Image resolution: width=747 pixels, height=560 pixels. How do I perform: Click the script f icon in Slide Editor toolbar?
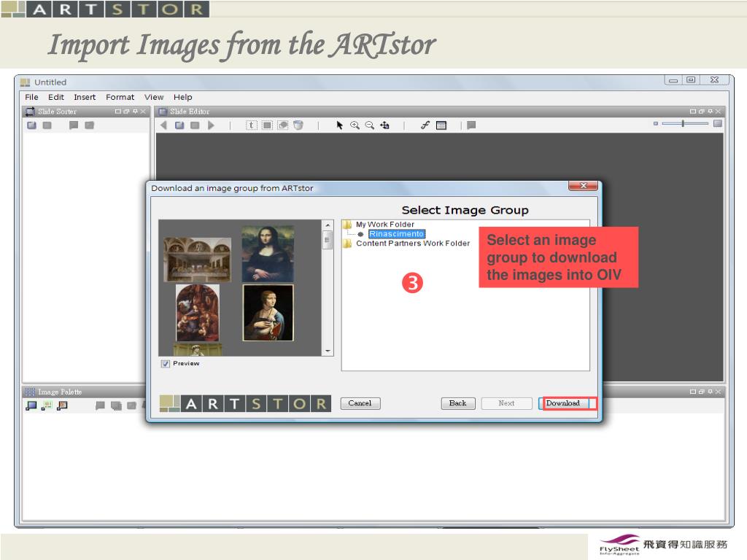pyautogui.click(x=425, y=125)
